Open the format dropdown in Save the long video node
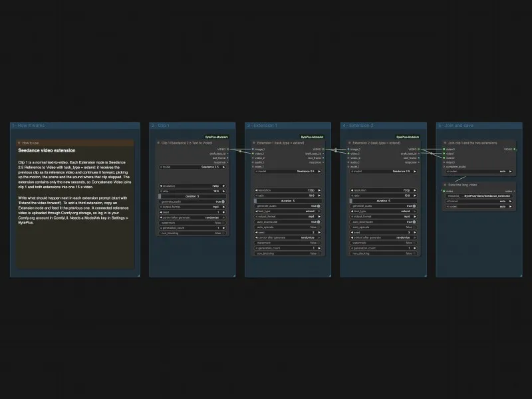The height and width of the screenshot is (399, 532). (479, 201)
